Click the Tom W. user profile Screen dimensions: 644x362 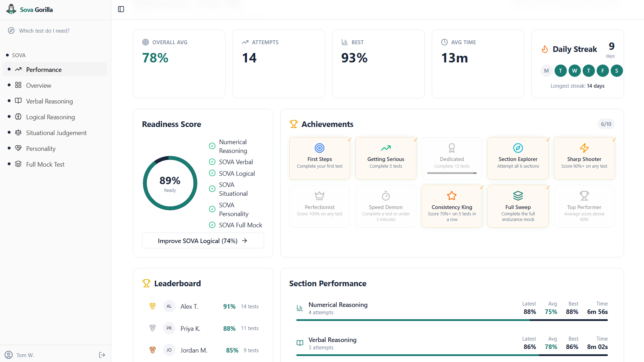[x=20, y=355]
